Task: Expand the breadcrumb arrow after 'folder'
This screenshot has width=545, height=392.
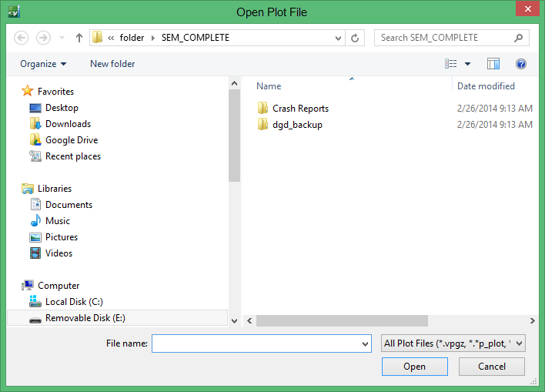Action: 153,38
